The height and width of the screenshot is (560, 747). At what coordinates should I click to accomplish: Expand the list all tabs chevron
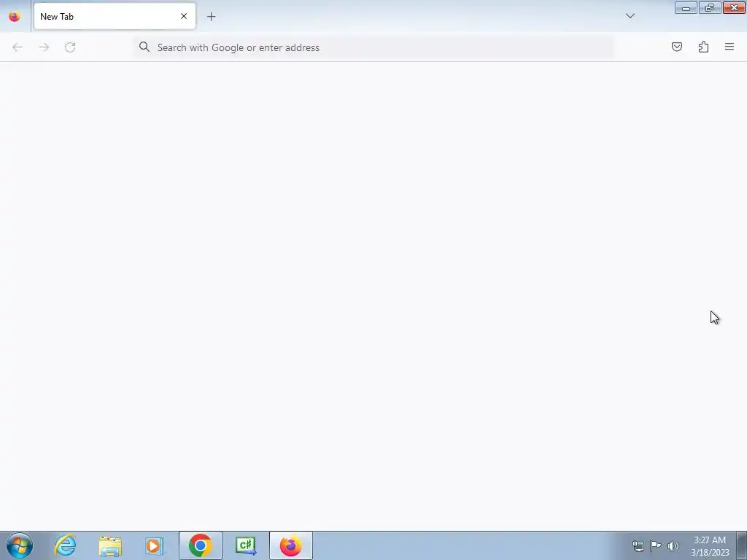click(x=630, y=16)
